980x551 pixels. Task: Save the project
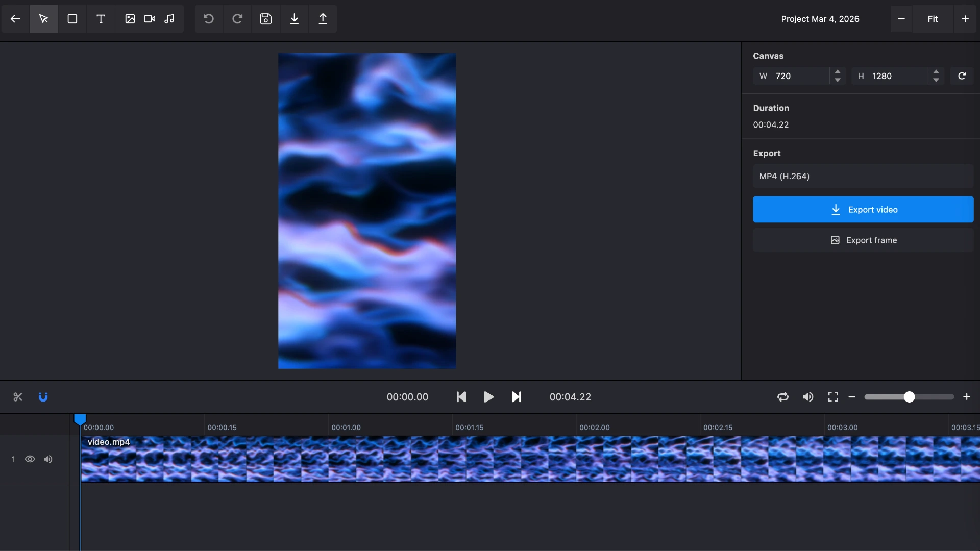(x=266, y=19)
